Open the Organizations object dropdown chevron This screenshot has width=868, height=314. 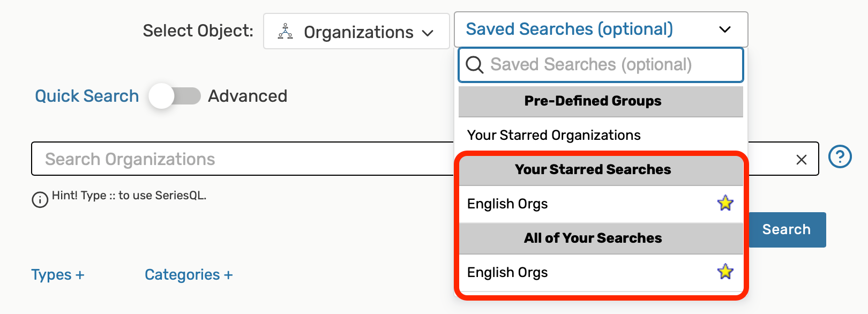pyautogui.click(x=428, y=33)
